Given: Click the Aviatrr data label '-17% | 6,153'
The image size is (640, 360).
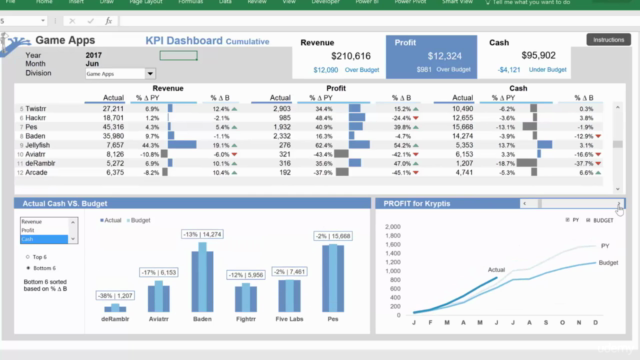Looking at the screenshot, I should pos(158,272).
